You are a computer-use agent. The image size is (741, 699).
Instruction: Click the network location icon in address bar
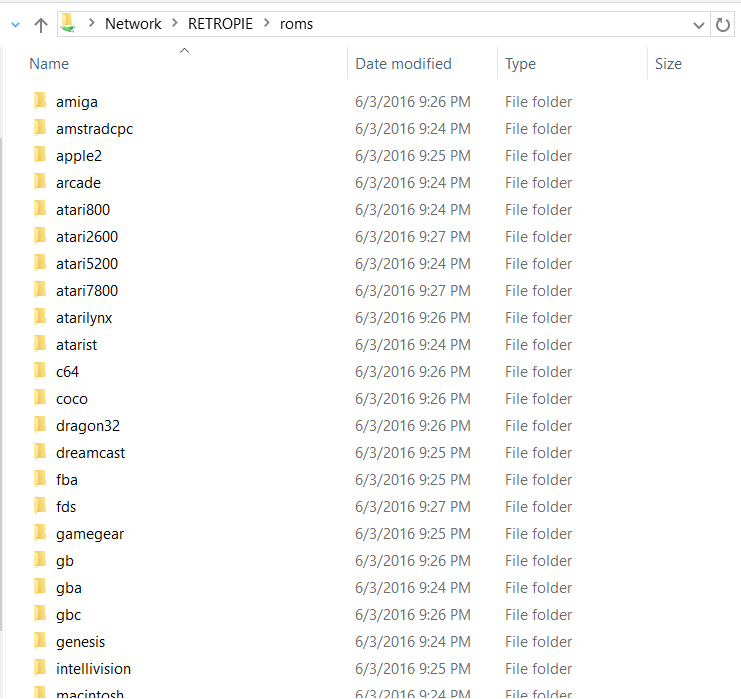68,23
